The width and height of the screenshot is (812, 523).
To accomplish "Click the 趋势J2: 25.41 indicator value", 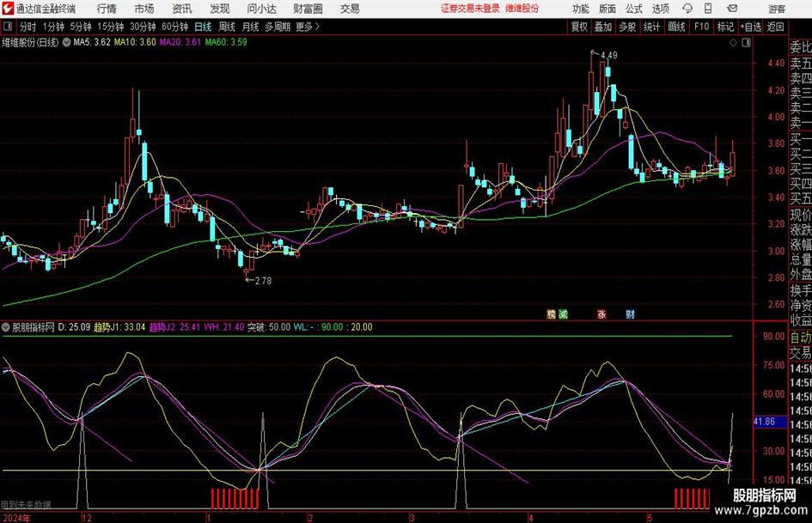I will tap(175, 327).
